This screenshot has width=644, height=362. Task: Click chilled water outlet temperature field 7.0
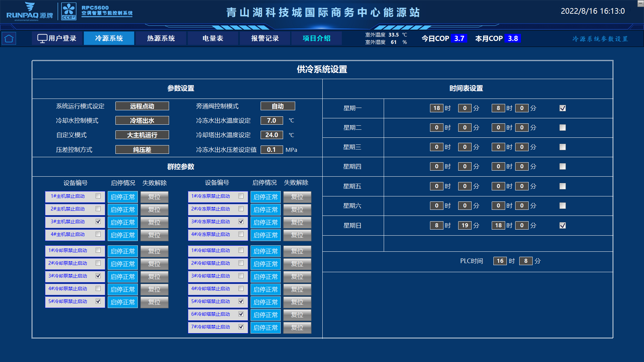click(x=271, y=120)
